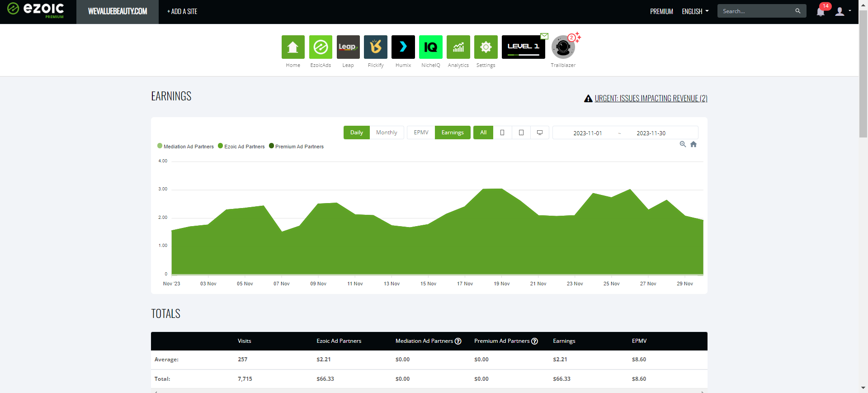Show Earnings in the chart
This screenshot has height=393, width=868.
453,133
